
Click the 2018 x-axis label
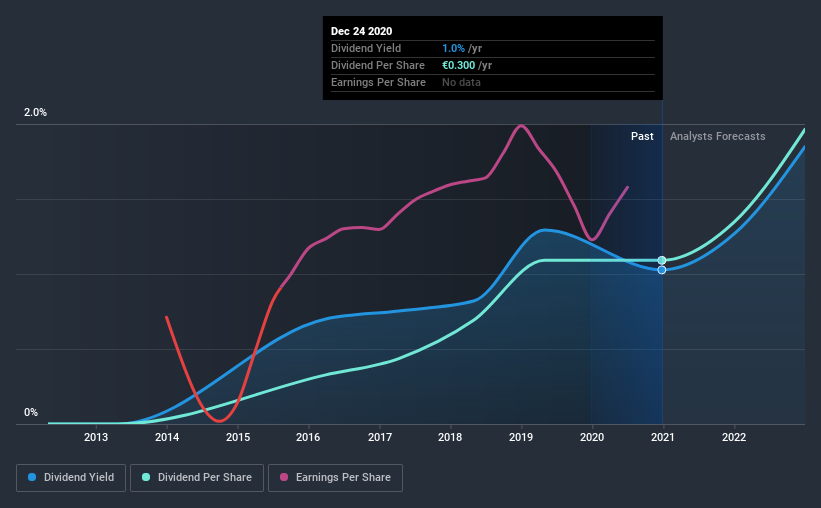pyautogui.click(x=450, y=437)
